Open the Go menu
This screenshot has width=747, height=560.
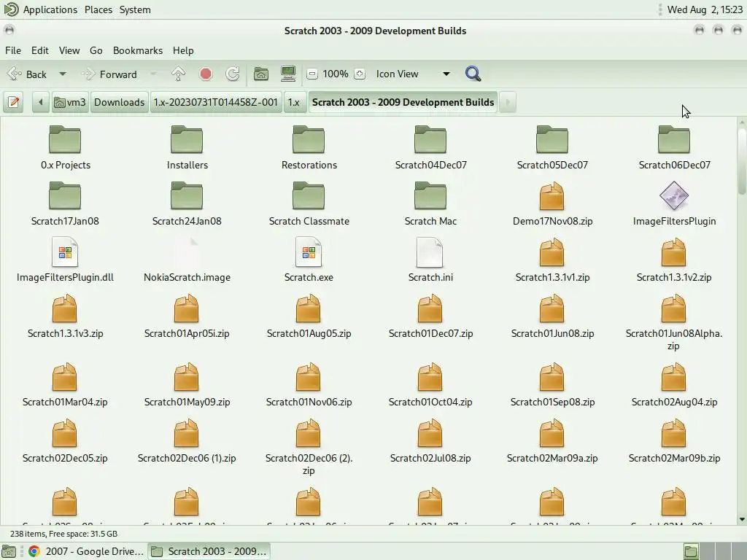pyautogui.click(x=96, y=50)
